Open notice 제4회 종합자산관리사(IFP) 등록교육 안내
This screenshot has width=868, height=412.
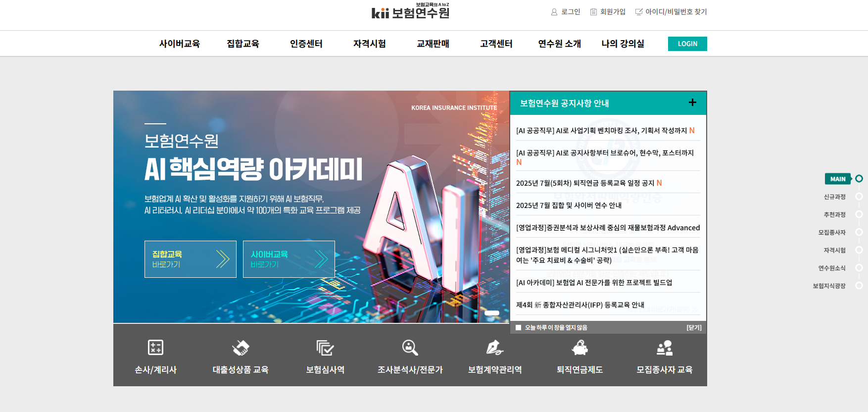[x=580, y=305]
